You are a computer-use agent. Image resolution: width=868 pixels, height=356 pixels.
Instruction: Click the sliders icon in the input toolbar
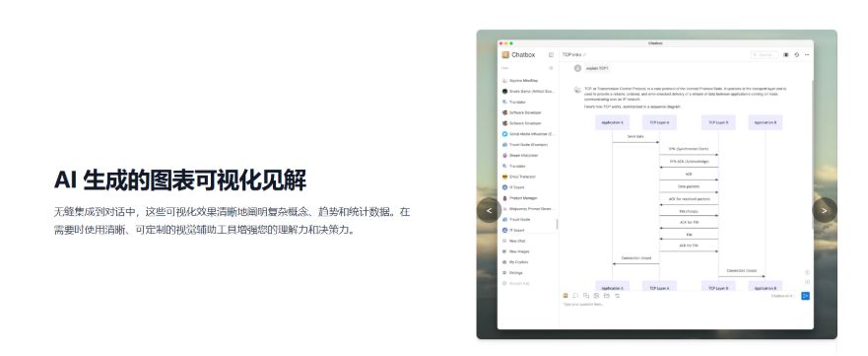point(617,296)
